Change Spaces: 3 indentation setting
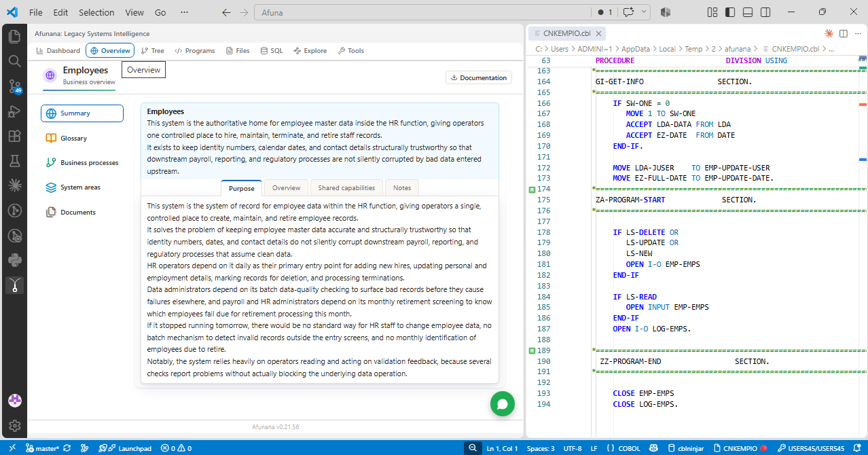 pos(541,448)
